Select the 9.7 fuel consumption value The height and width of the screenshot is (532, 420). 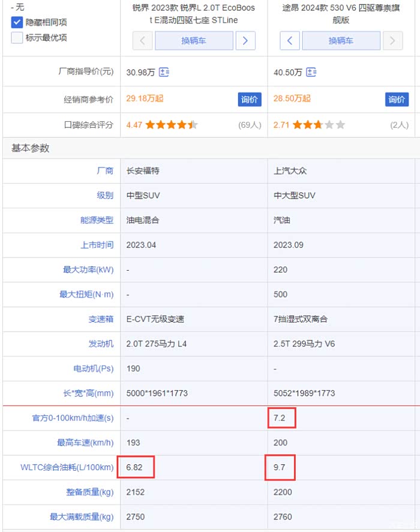point(280,467)
